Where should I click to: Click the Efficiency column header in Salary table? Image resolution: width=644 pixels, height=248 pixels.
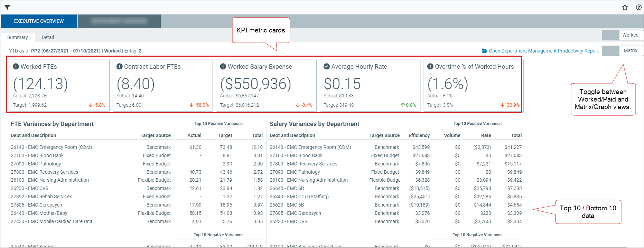pos(419,135)
